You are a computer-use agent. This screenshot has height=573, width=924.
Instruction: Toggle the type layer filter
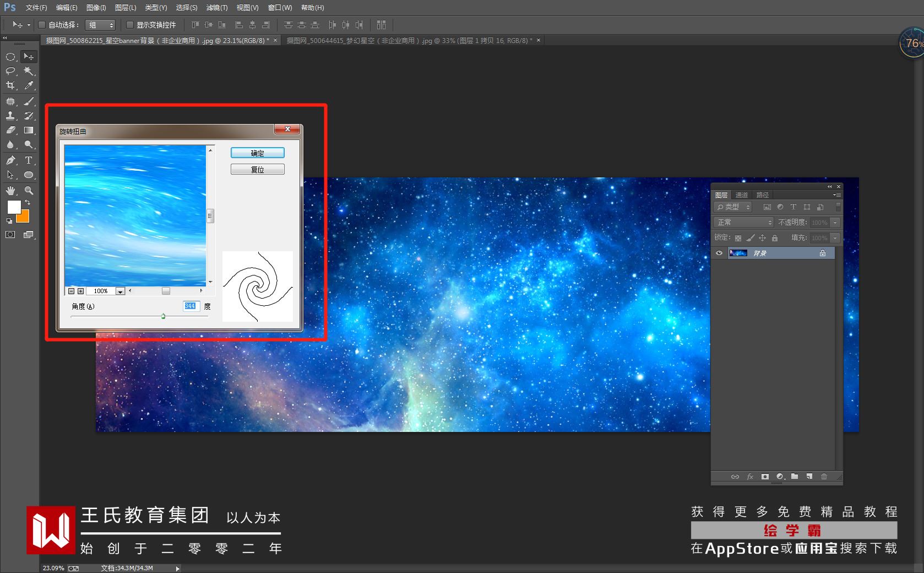click(793, 207)
